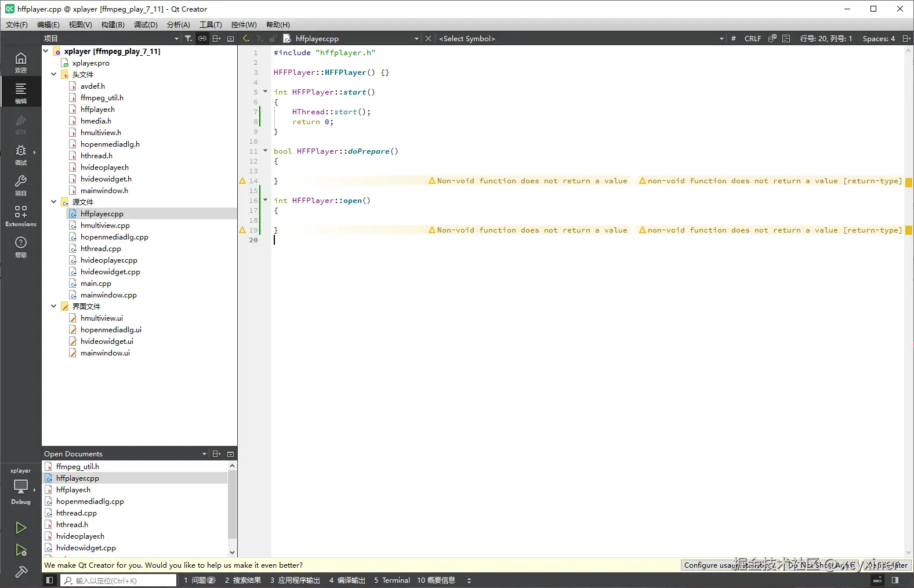Switch to Debug mode with bug icon
This screenshot has width=914, height=588.
(x=21, y=154)
